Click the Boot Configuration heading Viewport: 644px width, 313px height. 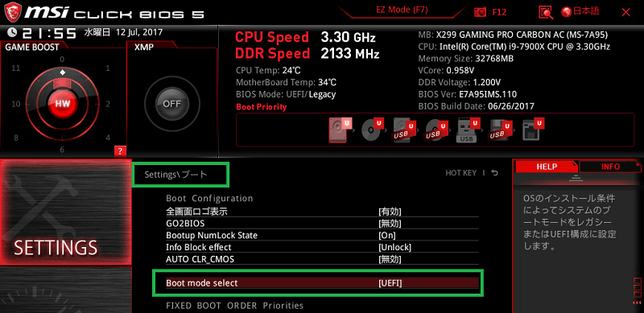point(209,198)
